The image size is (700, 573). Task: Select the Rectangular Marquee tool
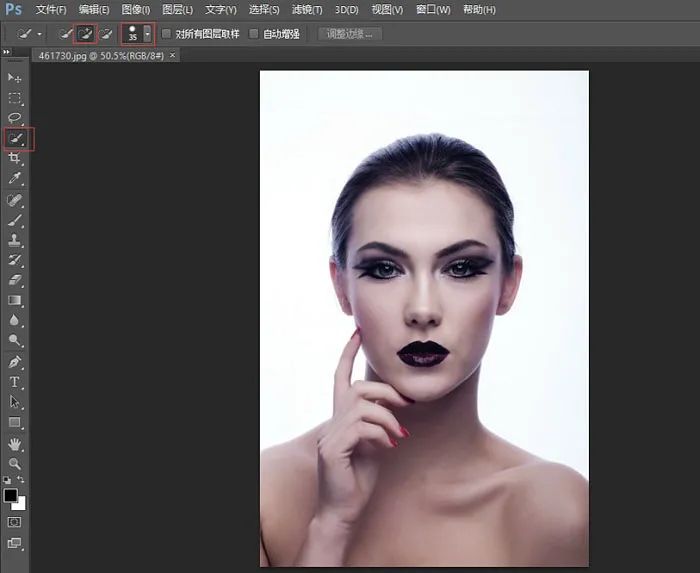(x=15, y=98)
